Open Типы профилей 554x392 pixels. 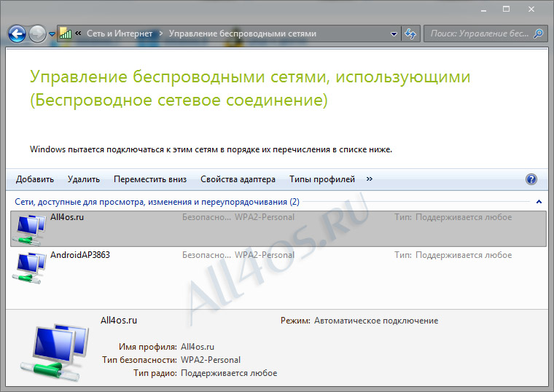pyautogui.click(x=322, y=179)
